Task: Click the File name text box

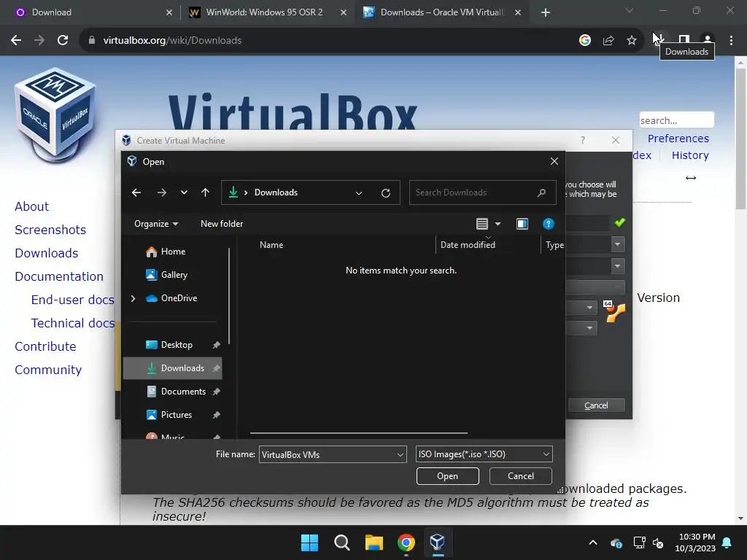Action: pos(328,454)
